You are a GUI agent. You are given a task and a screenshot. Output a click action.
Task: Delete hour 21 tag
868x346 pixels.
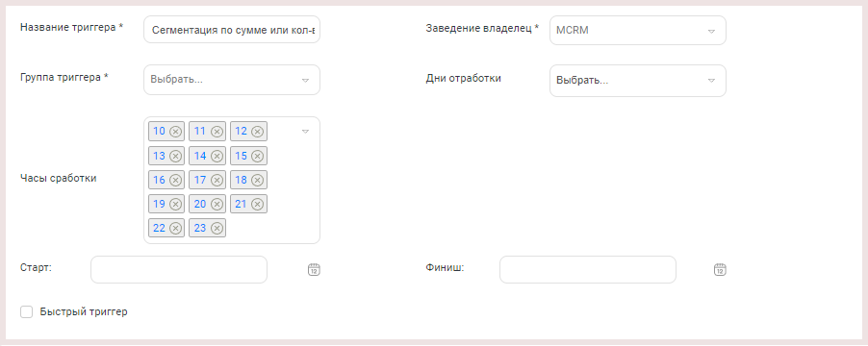(x=257, y=204)
